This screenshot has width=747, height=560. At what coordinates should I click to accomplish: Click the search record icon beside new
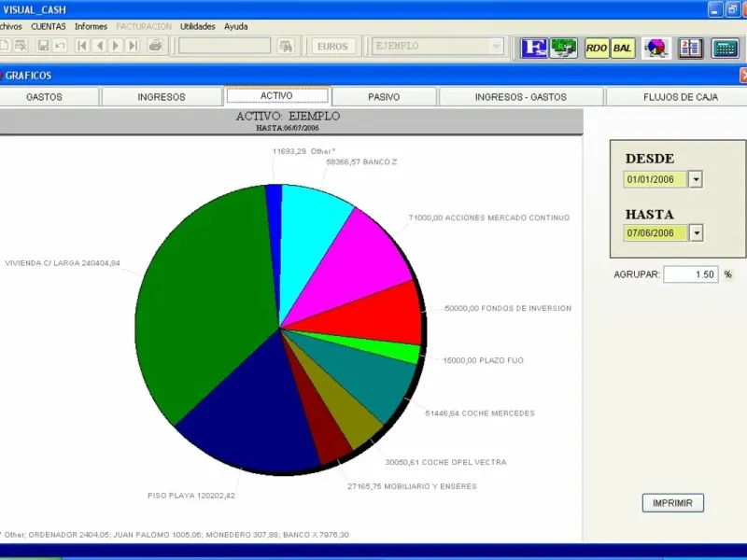tap(21, 46)
